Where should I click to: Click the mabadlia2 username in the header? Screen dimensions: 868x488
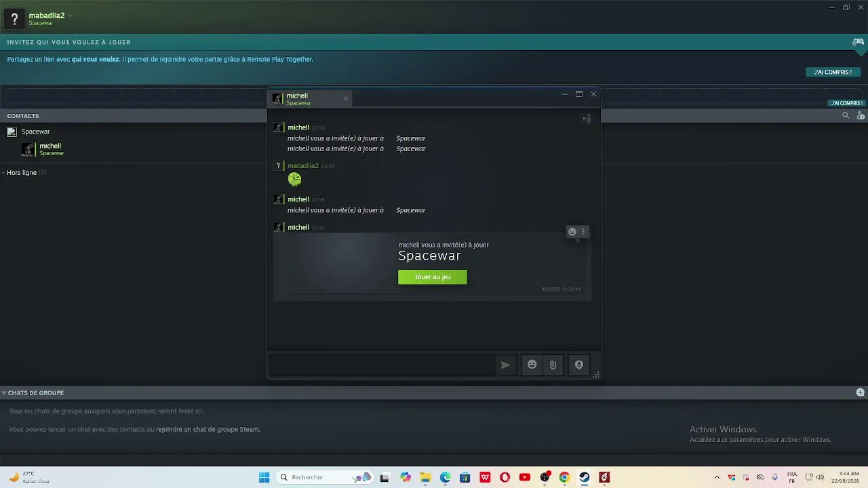[x=47, y=16]
